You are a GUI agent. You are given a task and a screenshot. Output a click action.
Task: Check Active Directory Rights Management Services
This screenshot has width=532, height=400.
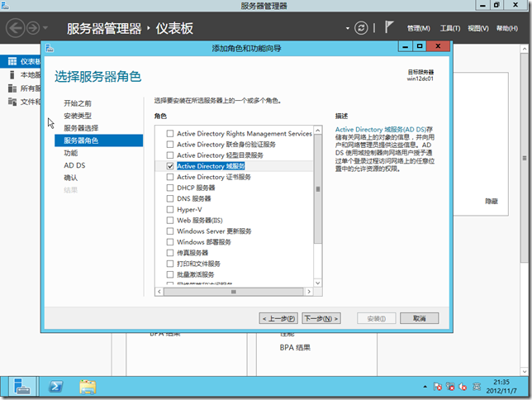(x=170, y=133)
